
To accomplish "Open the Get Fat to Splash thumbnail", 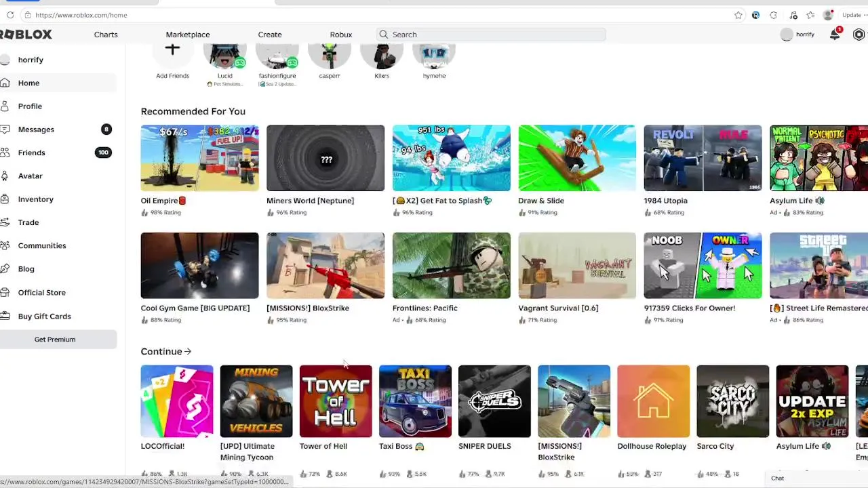I will click(452, 158).
